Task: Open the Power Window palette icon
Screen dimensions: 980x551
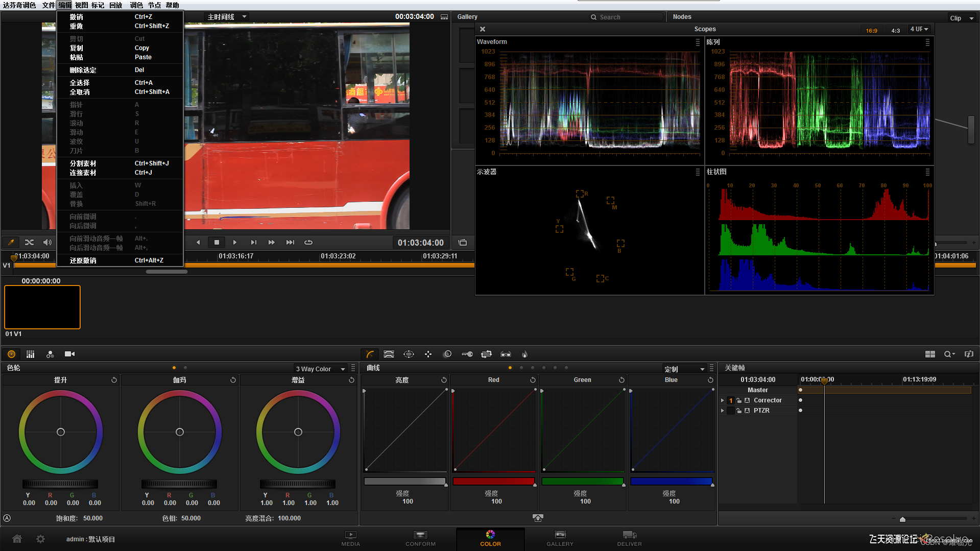Action: click(x=409, y=354)
